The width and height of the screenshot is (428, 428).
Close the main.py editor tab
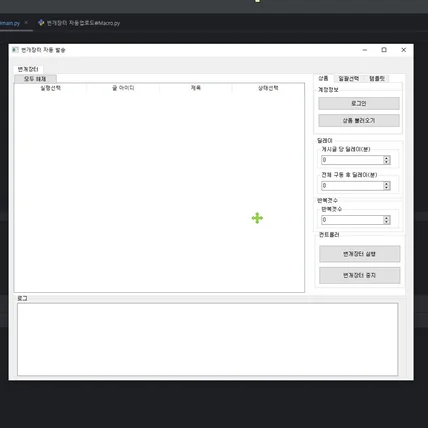point(26,23)
